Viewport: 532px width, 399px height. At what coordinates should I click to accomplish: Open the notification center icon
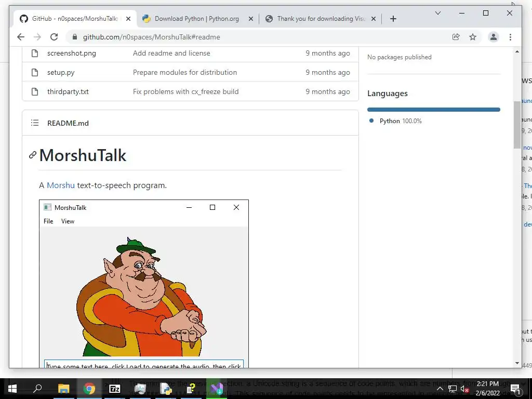pyautogui.click(x=515, y=389)
